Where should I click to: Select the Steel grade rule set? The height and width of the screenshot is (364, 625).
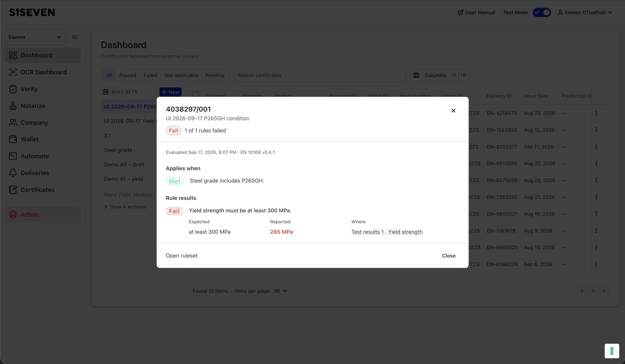pos(118,150)
